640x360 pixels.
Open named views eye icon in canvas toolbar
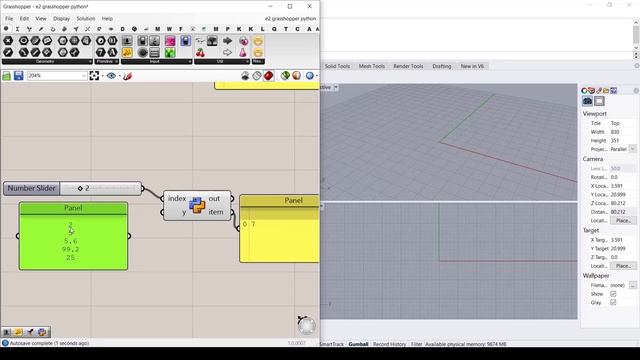[111, 76]
